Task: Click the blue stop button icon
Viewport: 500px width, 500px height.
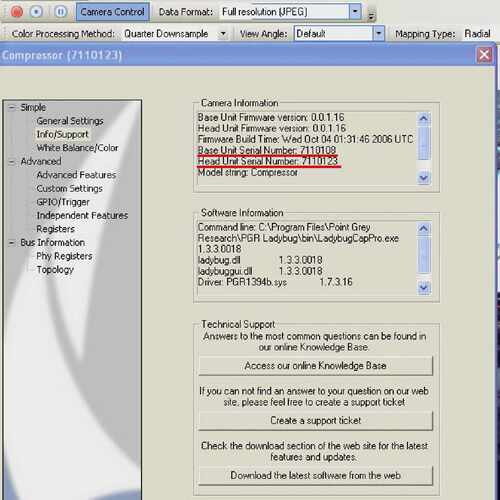Action: click(36, 12)
